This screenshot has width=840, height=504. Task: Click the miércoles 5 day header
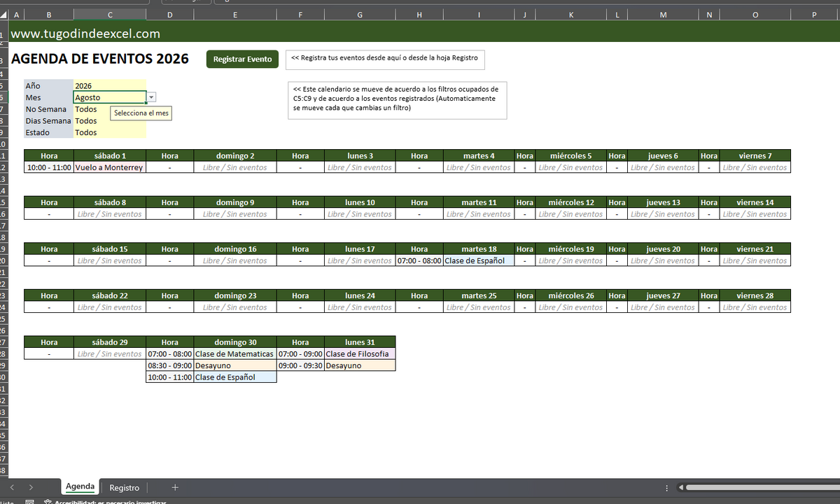click(x=570, y=155)
